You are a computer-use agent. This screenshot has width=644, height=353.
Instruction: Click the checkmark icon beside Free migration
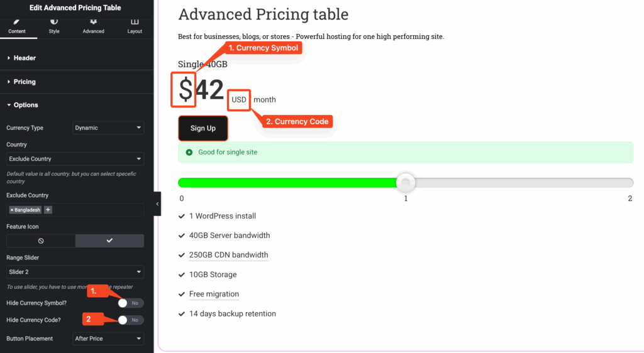(x=182, y=294)
